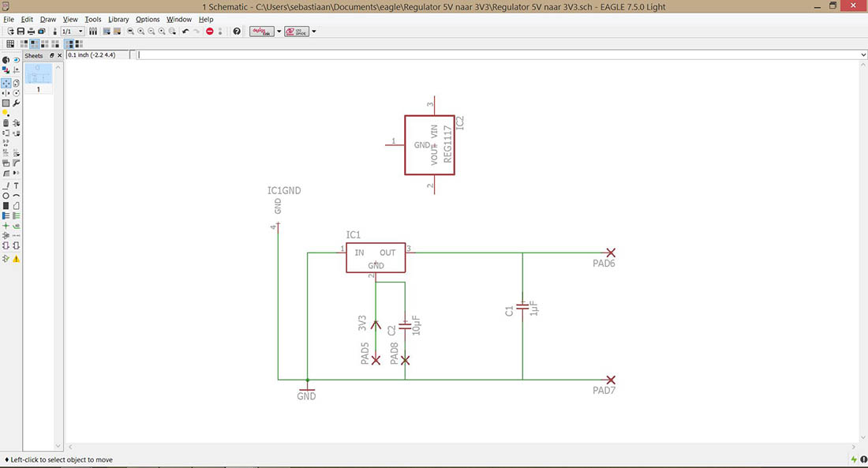Focus the command line input field
Image resolution: width=868 pixels, height=468 pixels.
(x=498, y=54)
